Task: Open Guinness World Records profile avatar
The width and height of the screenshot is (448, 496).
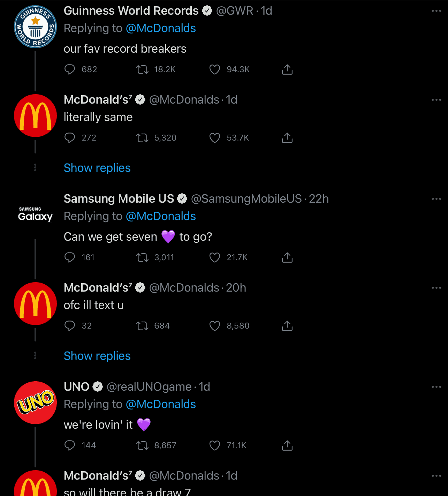Action: pyautogui.click(x=35, y=27)
